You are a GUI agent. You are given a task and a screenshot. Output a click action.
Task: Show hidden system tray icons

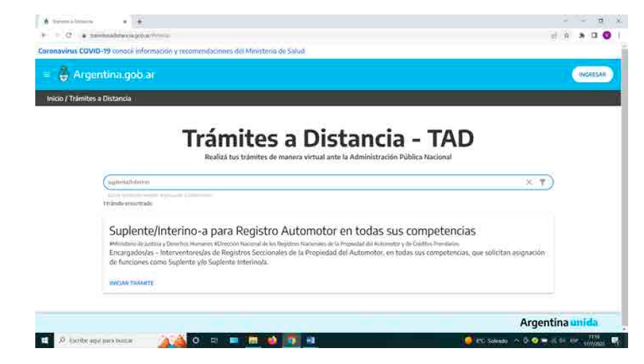[x=516, y=340]
